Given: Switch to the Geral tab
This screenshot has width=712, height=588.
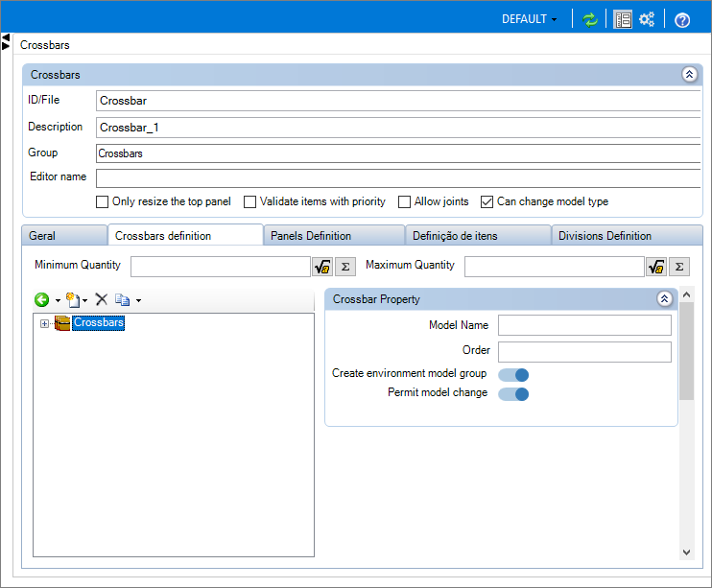Looking at the screenshot, I should pos(64,236).
